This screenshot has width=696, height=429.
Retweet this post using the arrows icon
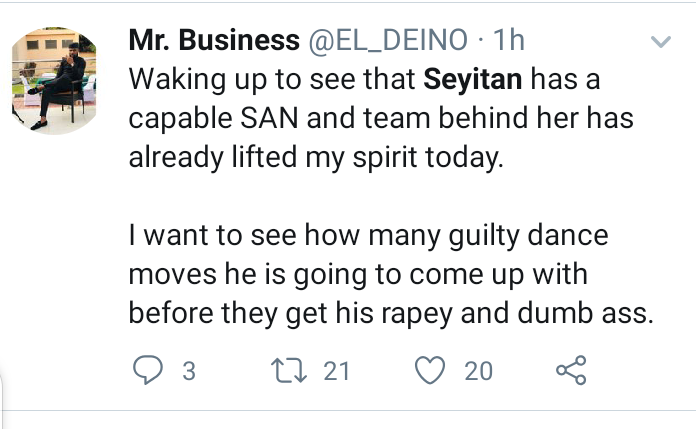pos(287,371)
